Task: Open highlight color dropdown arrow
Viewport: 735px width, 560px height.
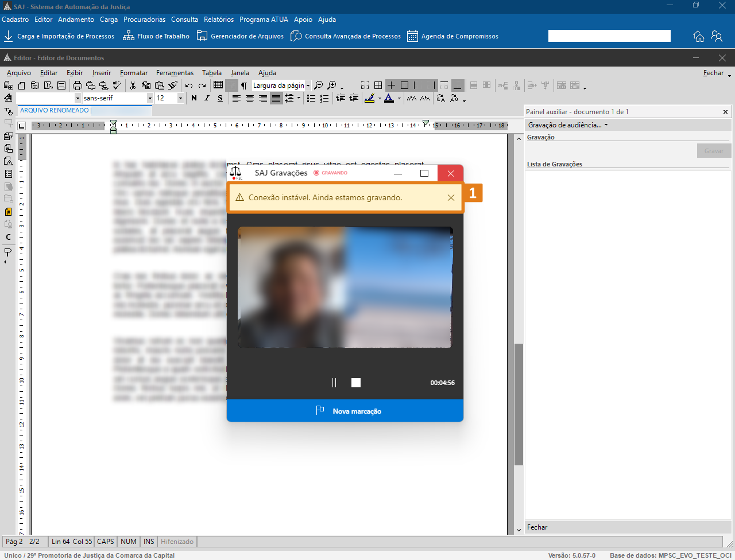Action: point(380,98)
